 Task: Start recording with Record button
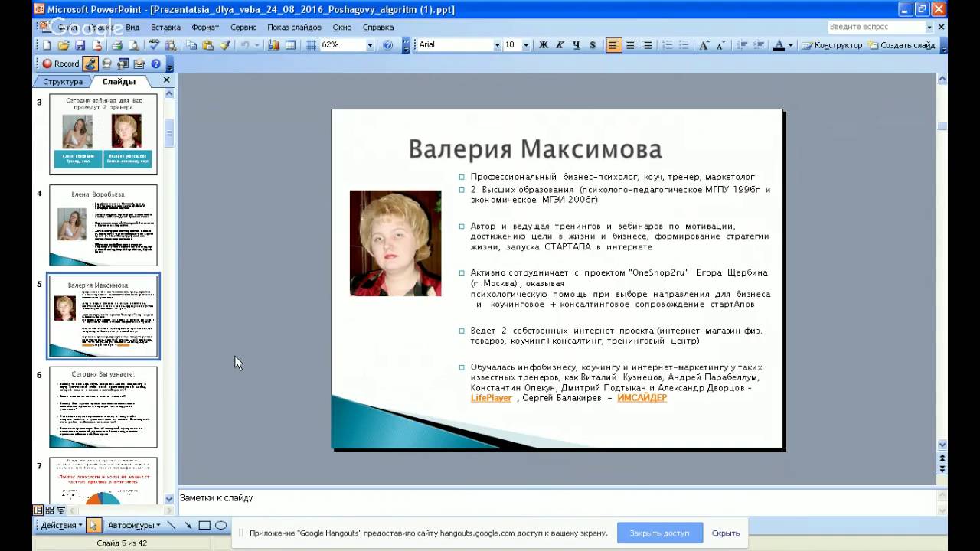[60, 64]
